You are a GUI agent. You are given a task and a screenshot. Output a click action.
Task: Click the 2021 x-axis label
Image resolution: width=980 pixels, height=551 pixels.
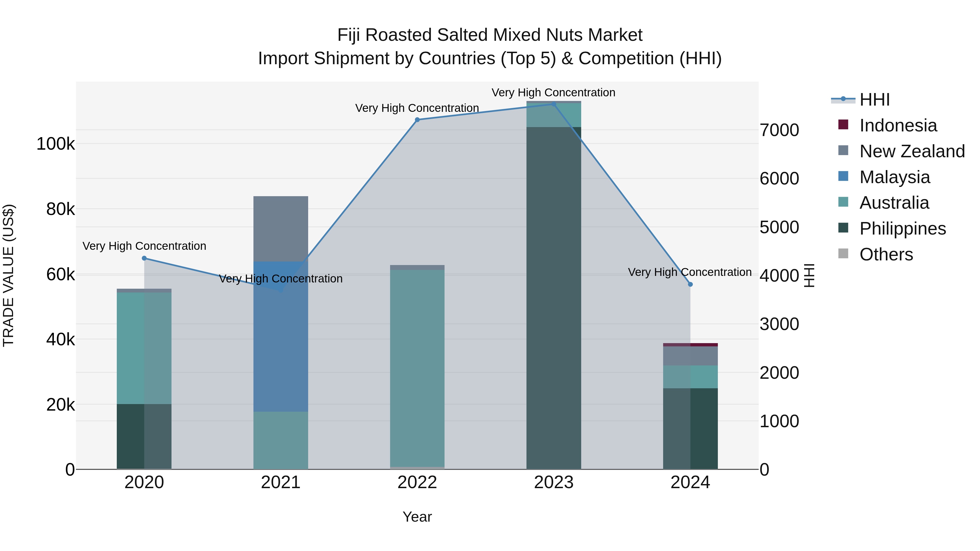tap(281, 482)
